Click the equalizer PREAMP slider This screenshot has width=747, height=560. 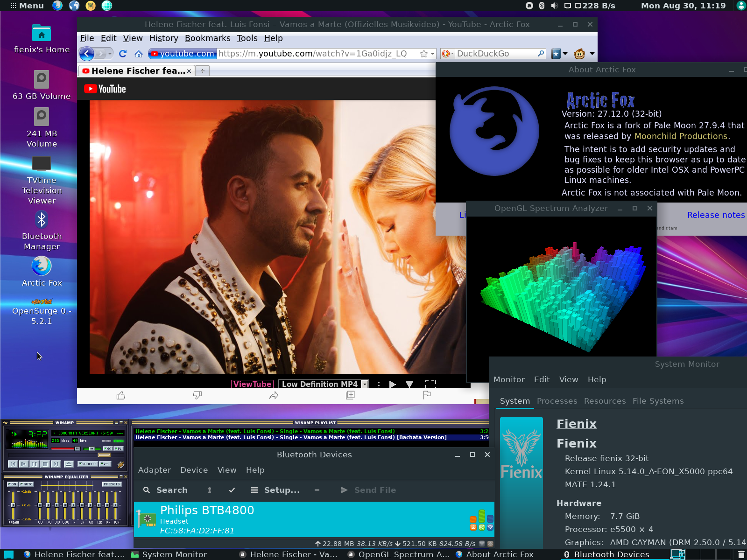[13, 505]
